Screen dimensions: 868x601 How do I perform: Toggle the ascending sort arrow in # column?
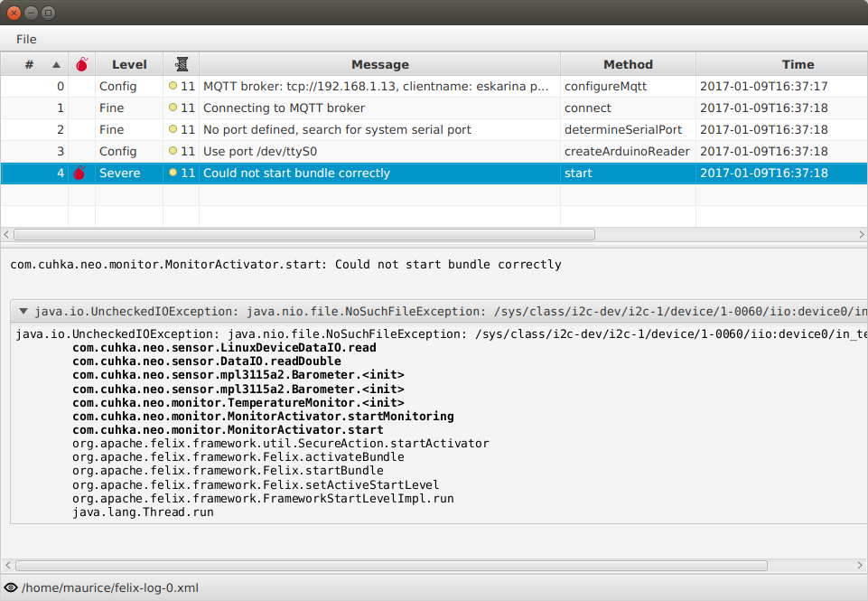57,65
